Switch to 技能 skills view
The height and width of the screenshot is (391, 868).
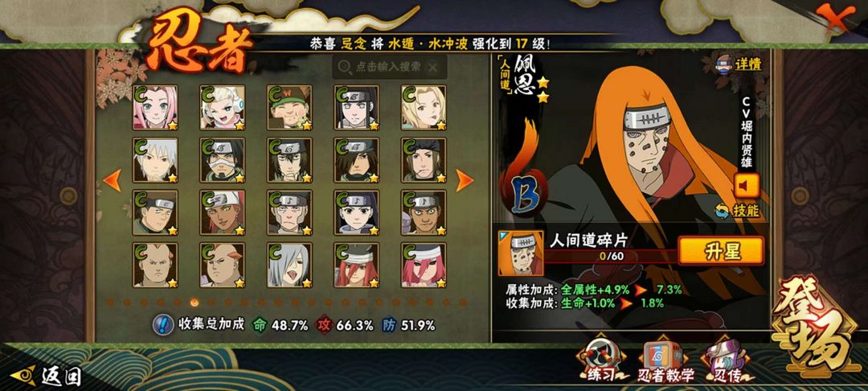pyautogui.click(x=737, y=211)
